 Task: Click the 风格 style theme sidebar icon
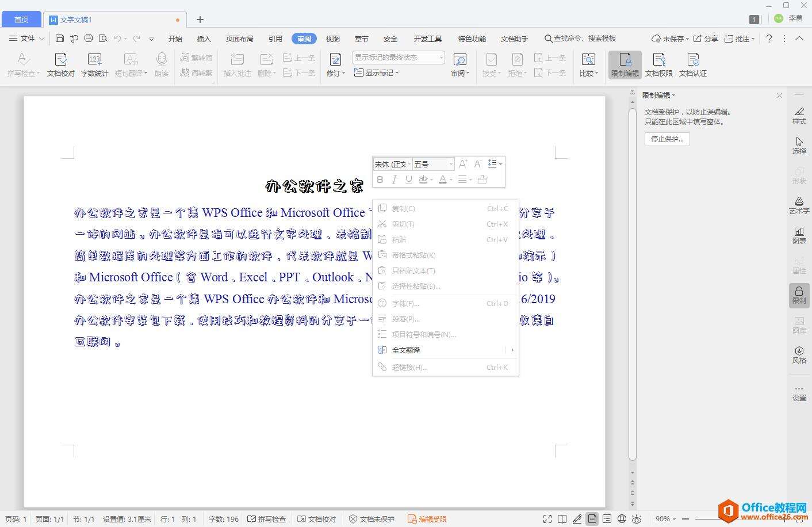[x=799, y=355]
